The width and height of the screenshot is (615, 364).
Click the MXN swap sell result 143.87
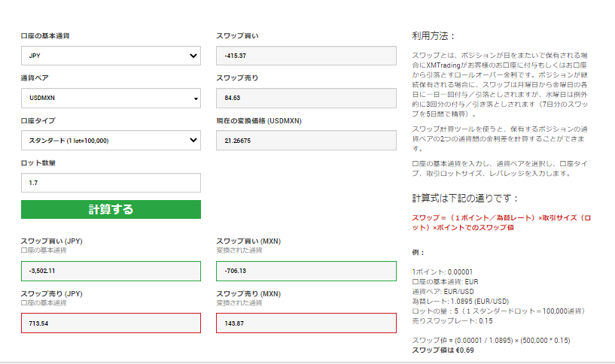click(x=306, y=323)
